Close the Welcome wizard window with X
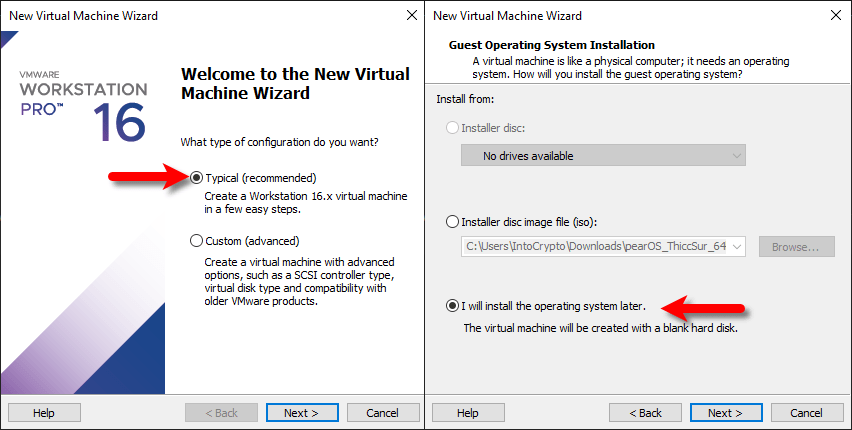852x430 pixels. [412, 15]
